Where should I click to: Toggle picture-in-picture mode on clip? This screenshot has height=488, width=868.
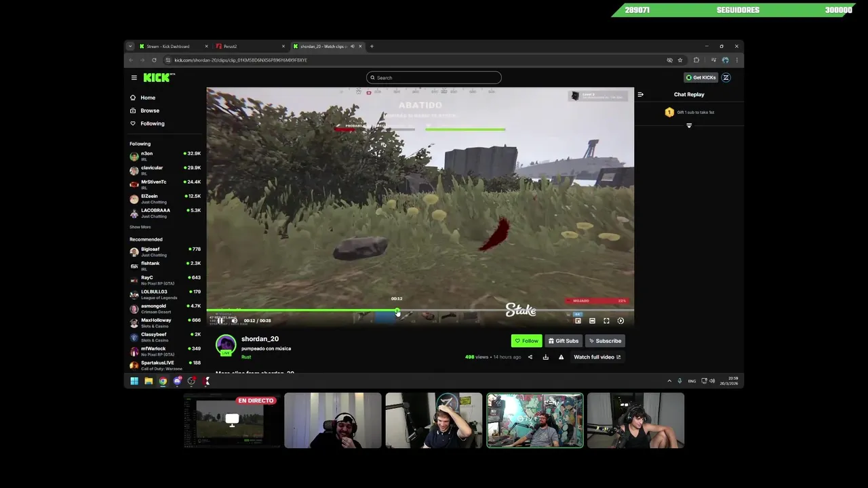tap(578, 321)
